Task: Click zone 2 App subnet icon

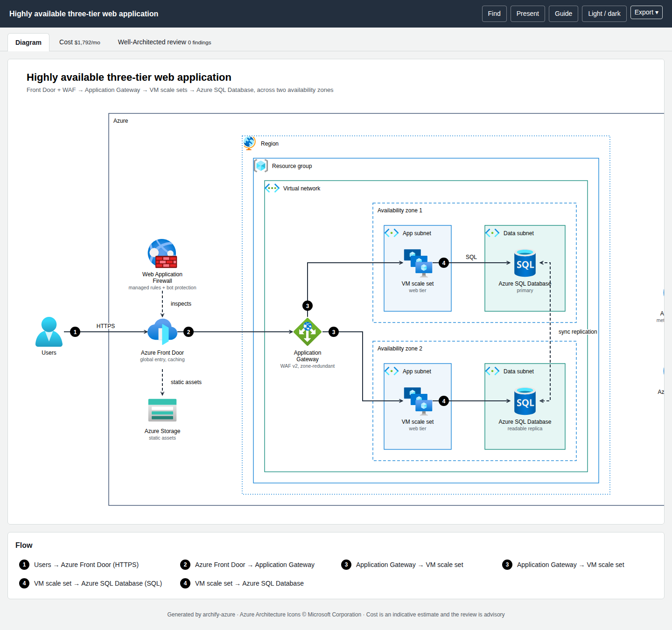Action: click(x=392, y=371)
